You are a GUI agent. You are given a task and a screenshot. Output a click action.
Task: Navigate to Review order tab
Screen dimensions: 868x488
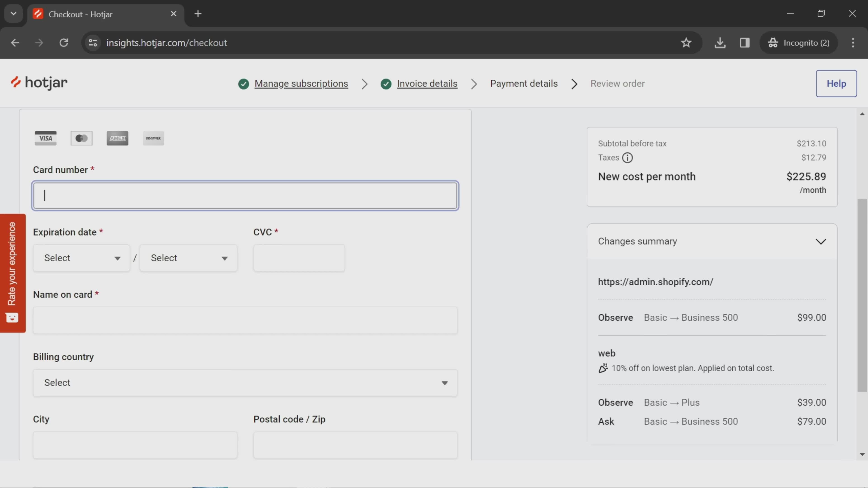[x=618, y=83]
